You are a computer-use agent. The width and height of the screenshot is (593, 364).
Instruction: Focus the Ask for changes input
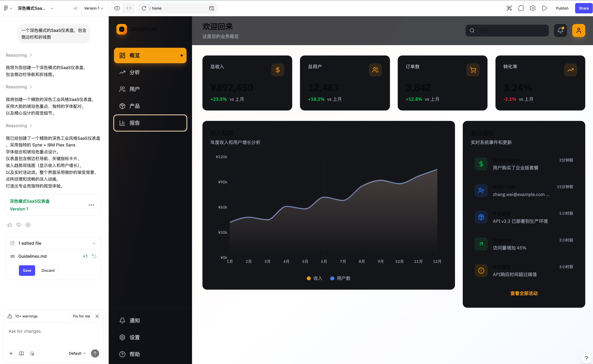pos(53,331)
